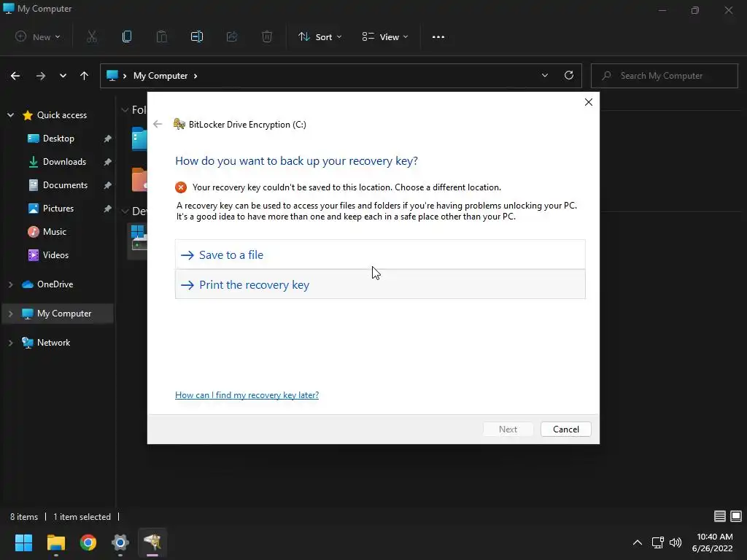
Task: Expand the Network tree node
Action: tap(10, 343)
